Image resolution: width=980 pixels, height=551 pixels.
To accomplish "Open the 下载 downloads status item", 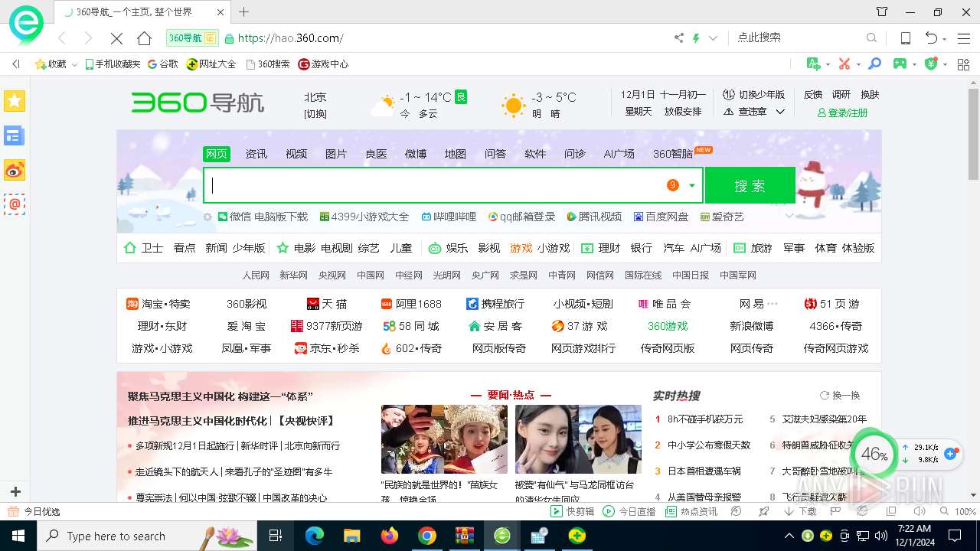I will tap(801, 511).
